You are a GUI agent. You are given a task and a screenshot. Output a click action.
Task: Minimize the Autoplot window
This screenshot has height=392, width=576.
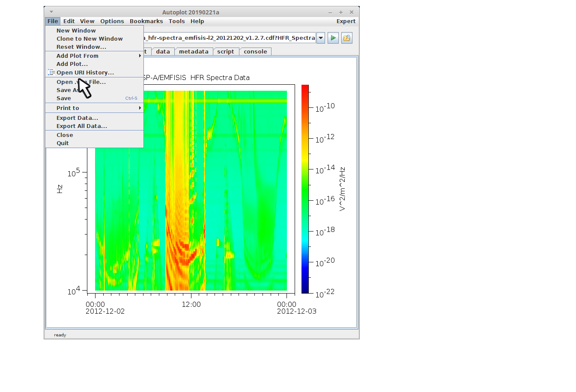point(330,12)
